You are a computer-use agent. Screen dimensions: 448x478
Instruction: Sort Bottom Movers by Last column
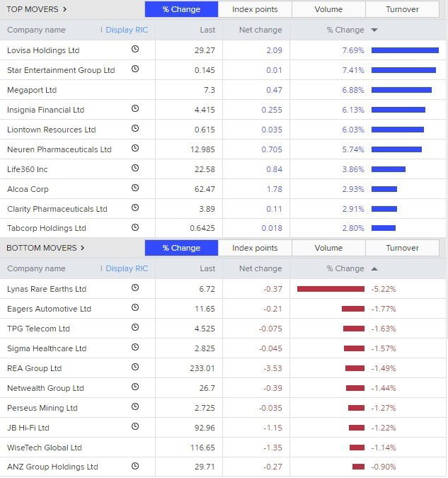pos(207,268)
